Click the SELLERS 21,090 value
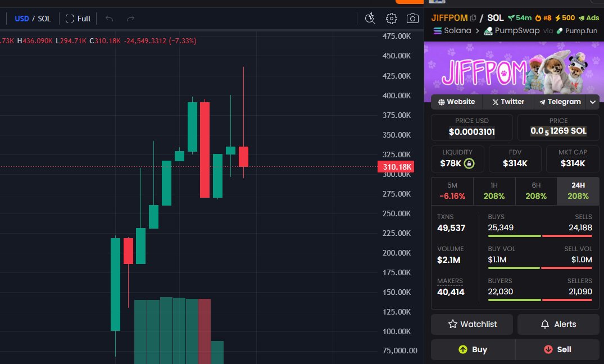Viewport: 604px width, 364px height. pos(580,292)
